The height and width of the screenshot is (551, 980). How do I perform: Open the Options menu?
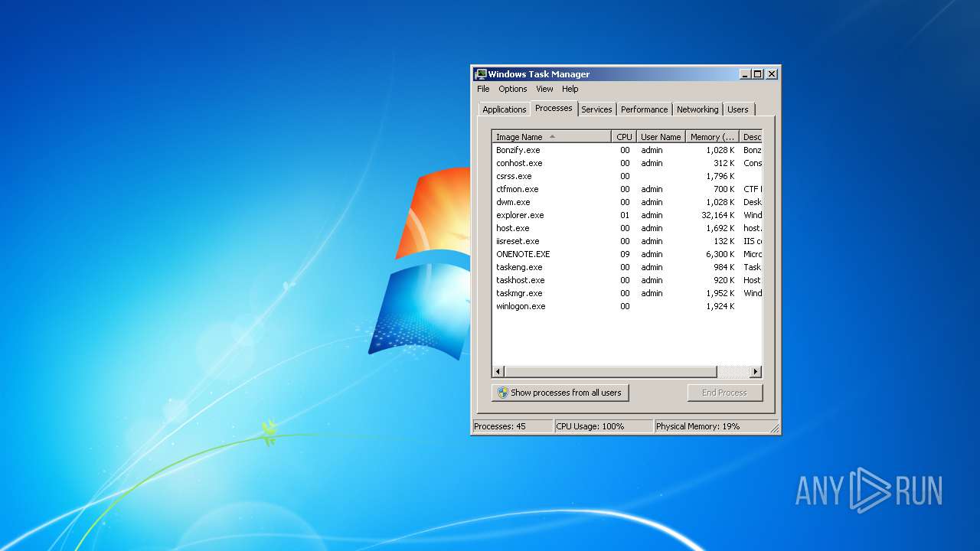point(513,89)
